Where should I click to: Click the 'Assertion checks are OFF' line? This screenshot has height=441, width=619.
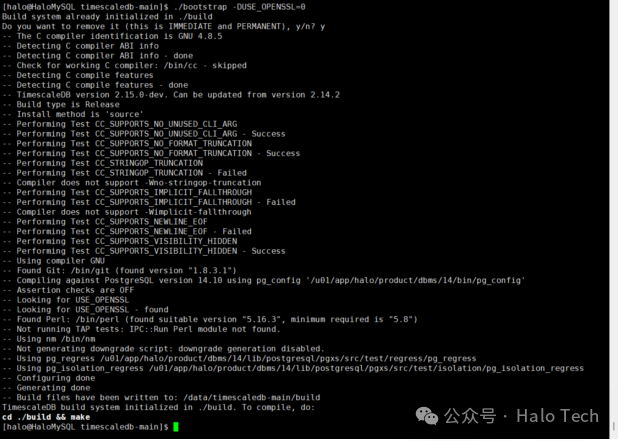68,290
